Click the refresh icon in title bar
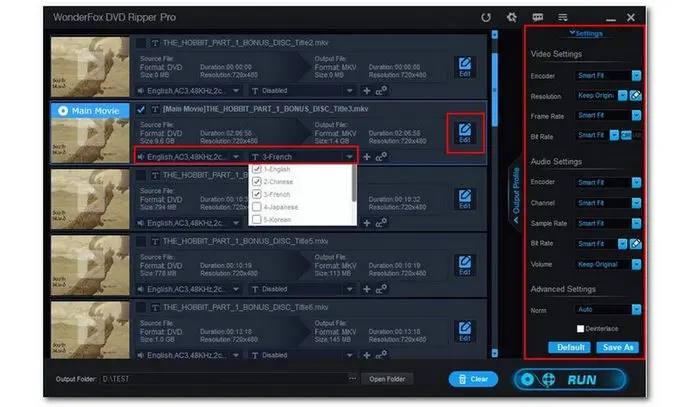The width and height of the screenshot is (700, 407). (x=486, y=17)
